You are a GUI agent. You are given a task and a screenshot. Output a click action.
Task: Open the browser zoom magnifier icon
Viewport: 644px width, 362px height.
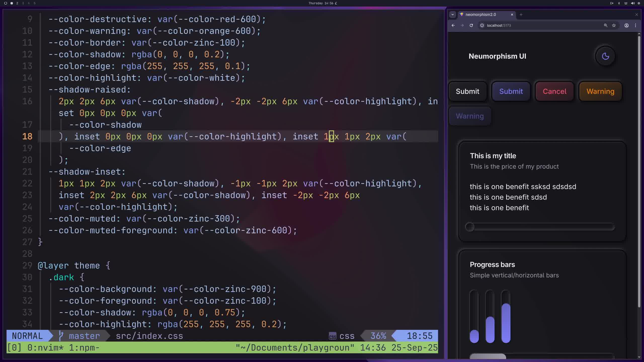[x=606, y=25]
